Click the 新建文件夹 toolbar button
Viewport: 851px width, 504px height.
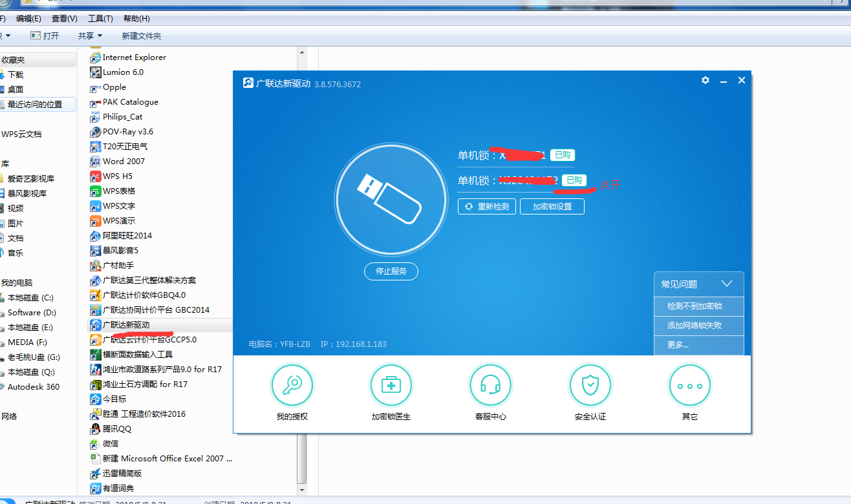(x=142, y=36)
